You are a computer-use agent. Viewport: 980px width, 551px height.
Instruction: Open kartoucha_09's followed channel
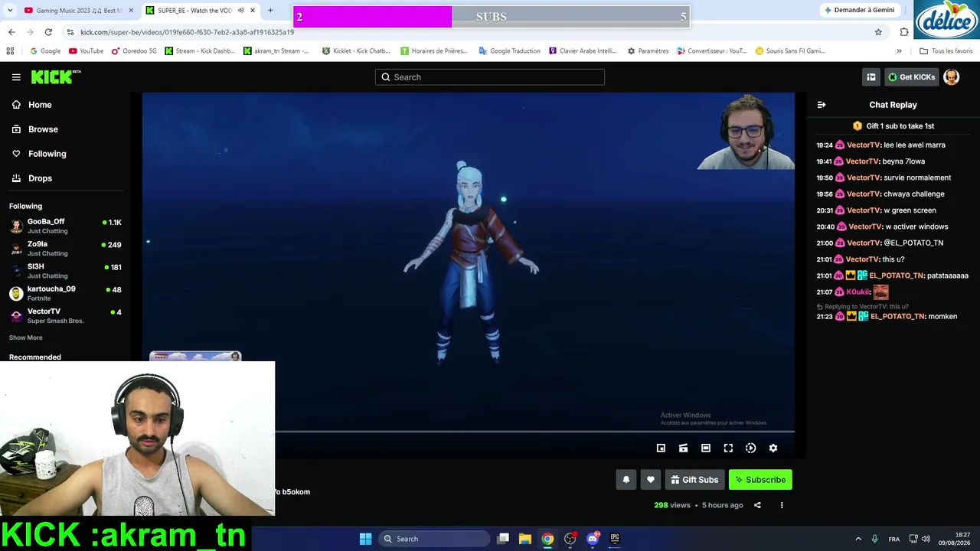(x=65, y=293)
